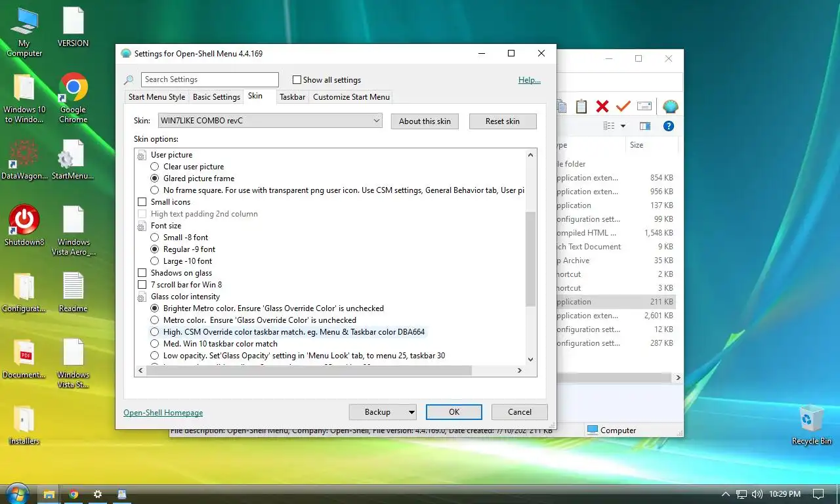Click the Paste clipboard icon in the Explorer toolbar
The height and width of the screenshot is (504, 840).
pyautogui.click(x=581, y=106)
